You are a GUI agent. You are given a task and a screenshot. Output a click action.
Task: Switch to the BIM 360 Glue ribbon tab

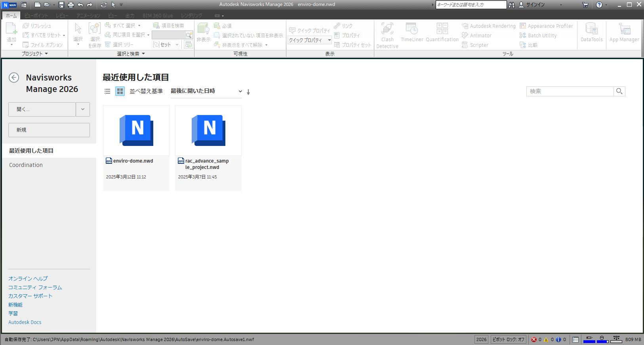(x=158, y=15)
